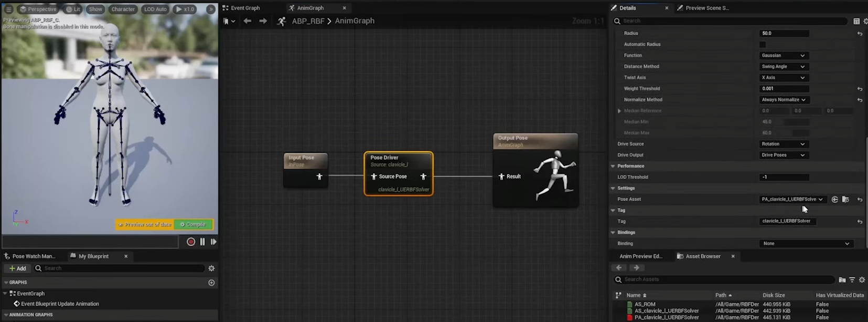Add new graph with plus icon
The image size is (868, 322).
(211, 283)
